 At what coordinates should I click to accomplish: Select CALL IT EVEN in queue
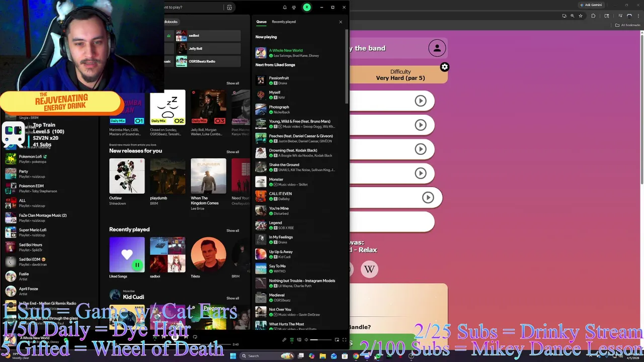[x=299, y=196]
